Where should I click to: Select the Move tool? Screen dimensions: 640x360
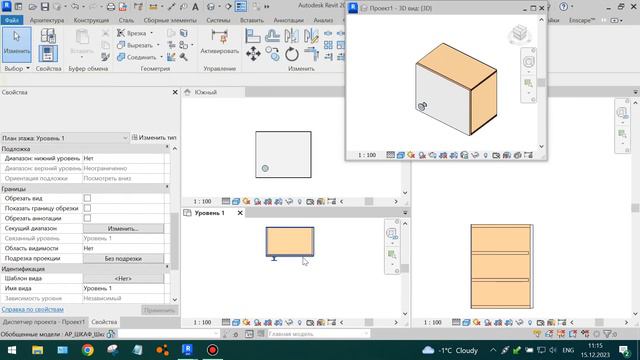coord(253,54)
